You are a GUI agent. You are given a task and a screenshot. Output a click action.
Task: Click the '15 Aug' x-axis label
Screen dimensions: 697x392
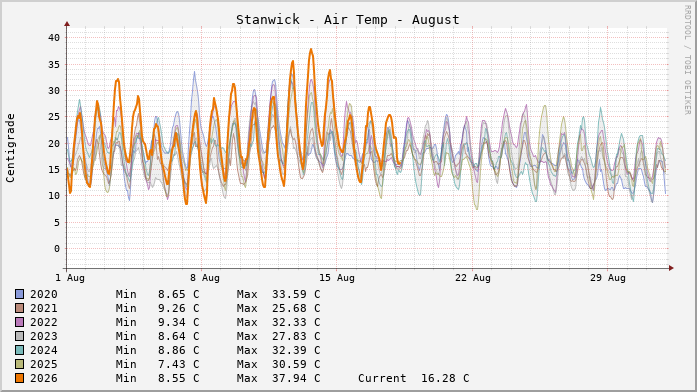click(337, 278)
